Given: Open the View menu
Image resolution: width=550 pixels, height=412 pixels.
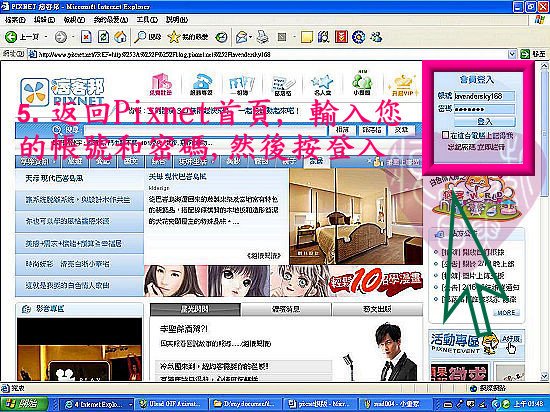Looking at the screenshot, I should (74, 20).
